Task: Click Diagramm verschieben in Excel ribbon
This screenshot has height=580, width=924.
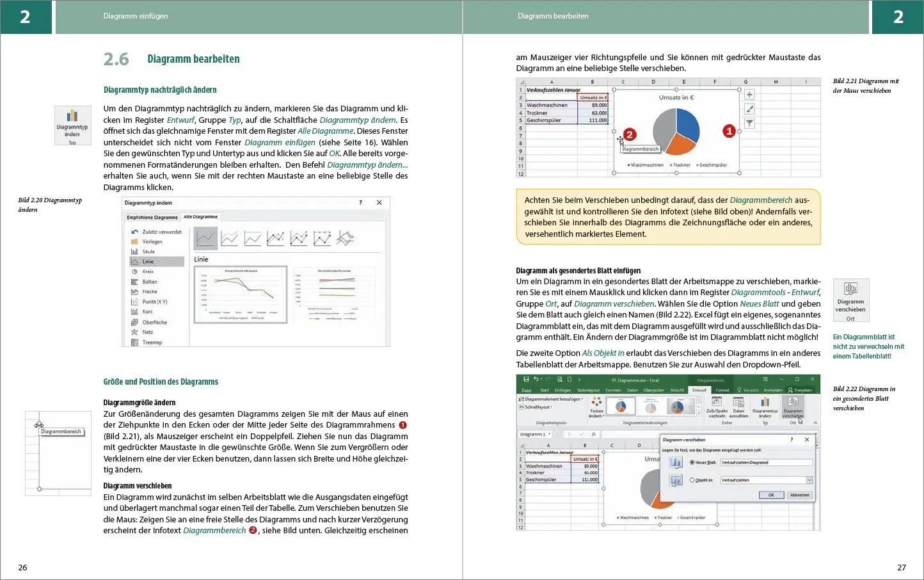Action: click(793, 407)
